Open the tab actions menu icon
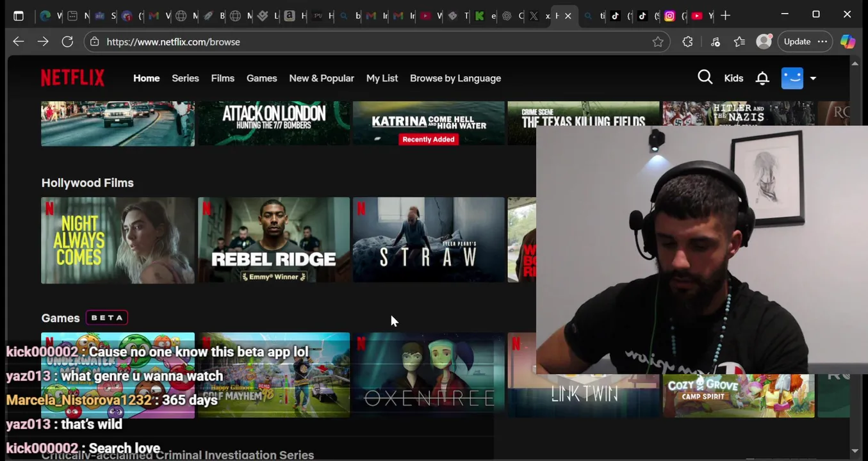The image size is (868, 461). point(19,16)
